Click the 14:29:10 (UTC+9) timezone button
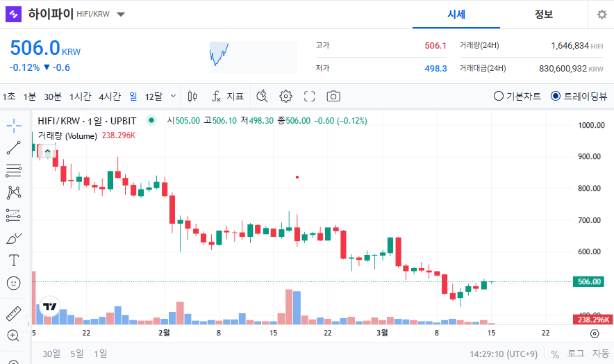 coord(504,354)
